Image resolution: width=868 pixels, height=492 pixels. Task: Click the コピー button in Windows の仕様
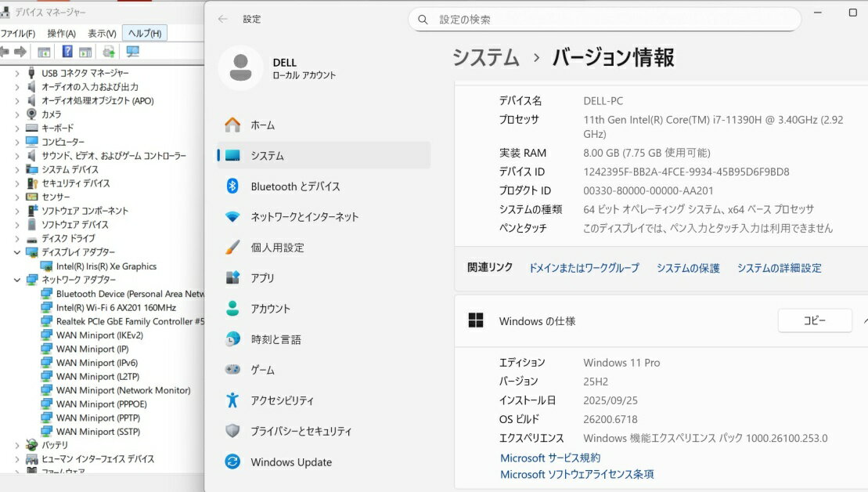pyautogui.click(x=814, y=320)
